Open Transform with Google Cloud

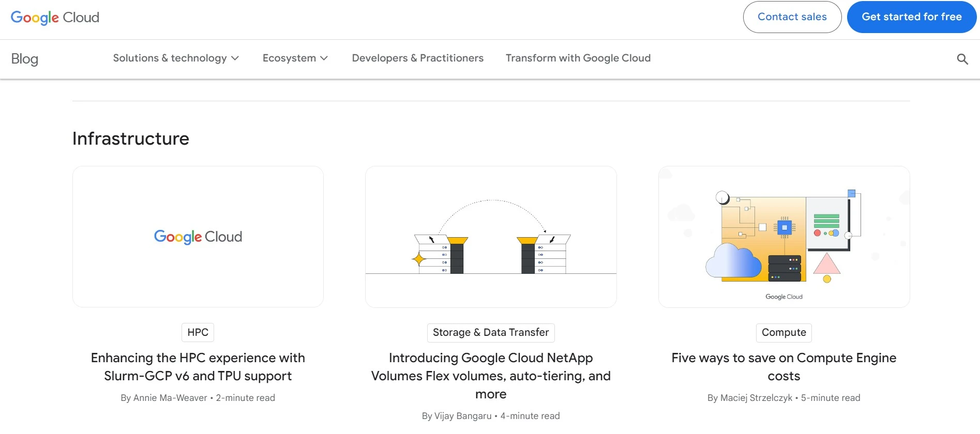coord(578,58)
